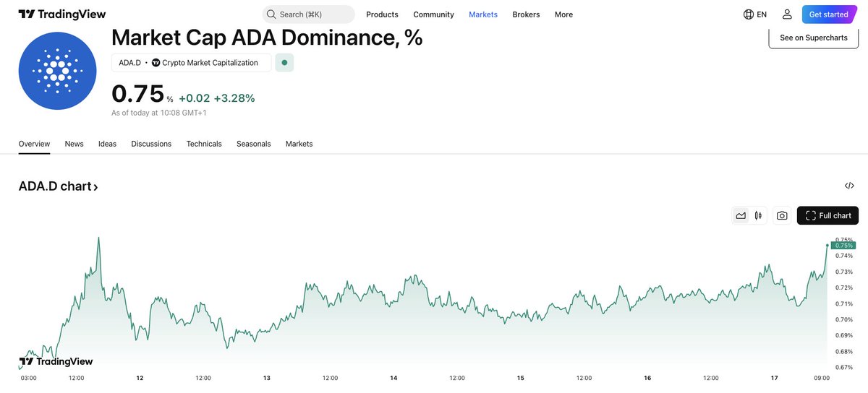Viewport: 868px width, 393px height.
Task: Click the chart's latest price point marker
Action: 827,246
